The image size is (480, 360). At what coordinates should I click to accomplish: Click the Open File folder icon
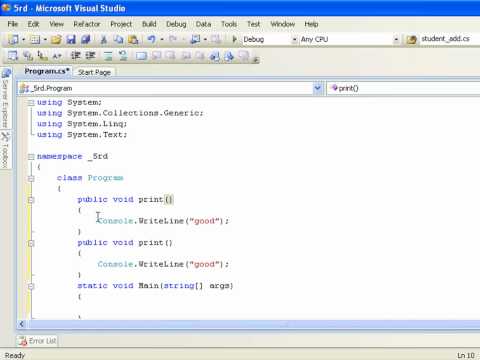[x=56, y=39]
